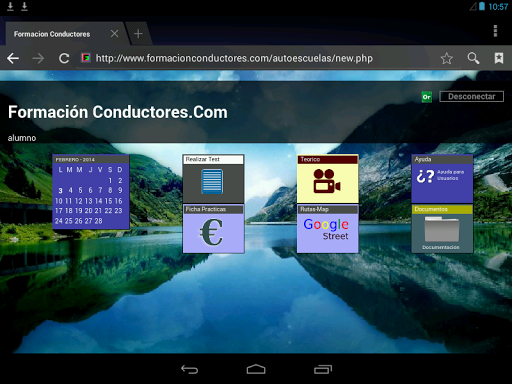Open the saved bookmarks icon
This screenshot has width=512, height=384.
coord(499,58)
